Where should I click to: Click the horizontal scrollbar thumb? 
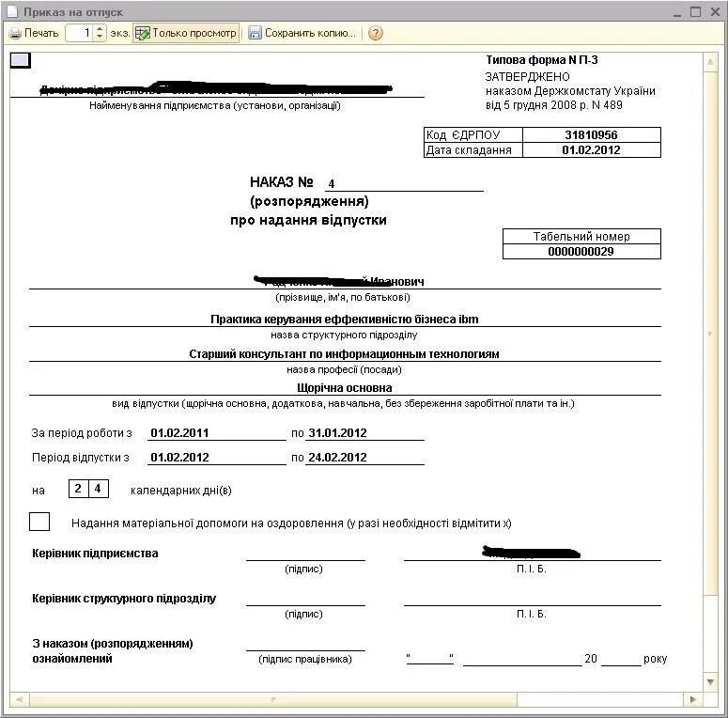coord(273,699)
